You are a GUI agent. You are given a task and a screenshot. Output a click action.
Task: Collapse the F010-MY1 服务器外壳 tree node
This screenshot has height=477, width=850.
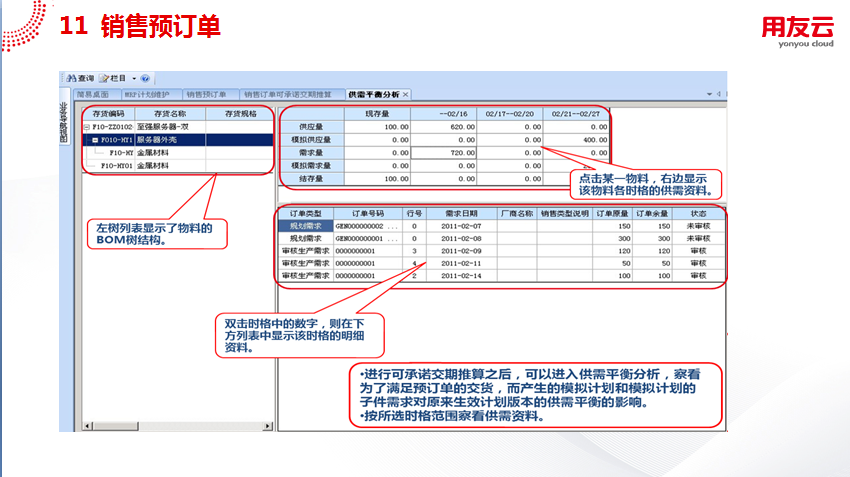[95, 140]
